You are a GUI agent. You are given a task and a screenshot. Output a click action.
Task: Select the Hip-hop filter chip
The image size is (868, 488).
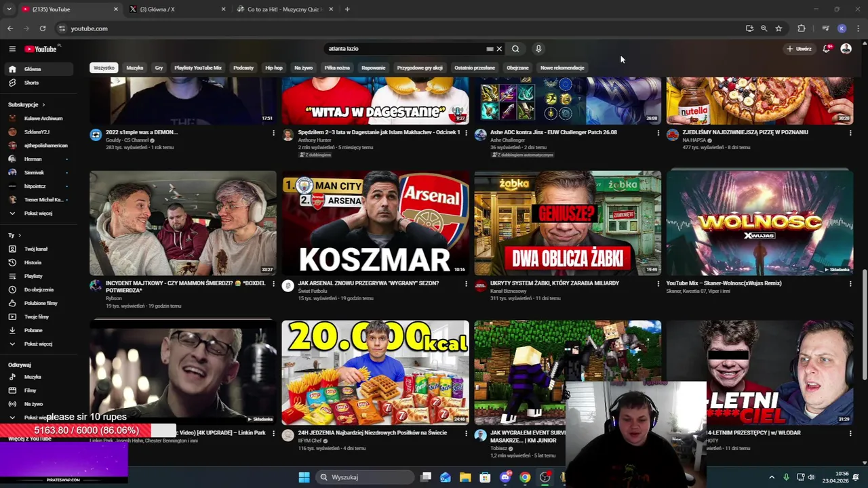coord(274,68)
